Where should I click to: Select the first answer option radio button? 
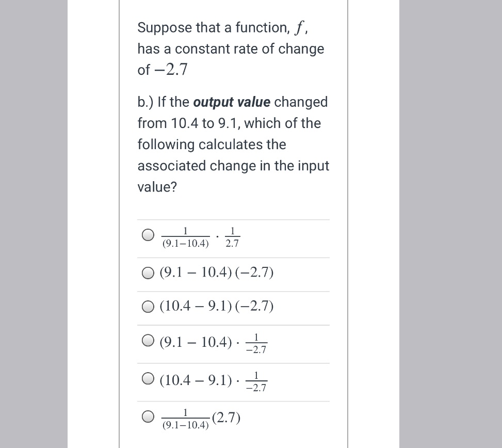tap(148, 234)
